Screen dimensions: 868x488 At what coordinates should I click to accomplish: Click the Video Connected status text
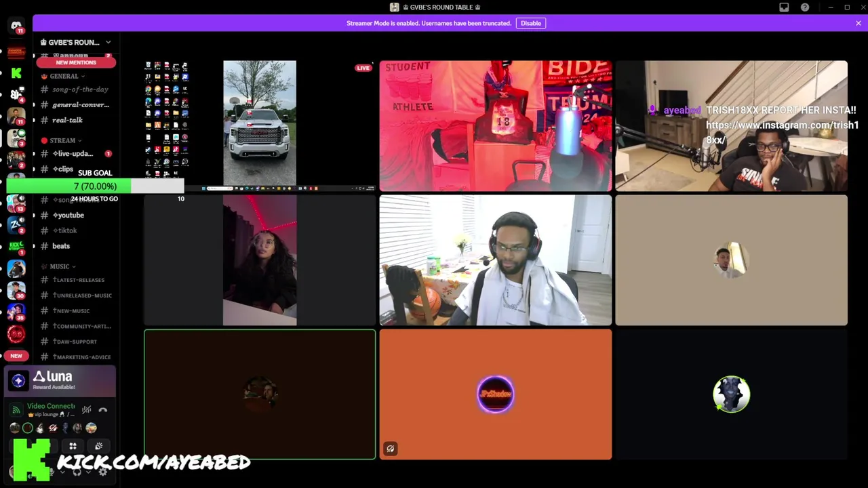pos(51,406)
